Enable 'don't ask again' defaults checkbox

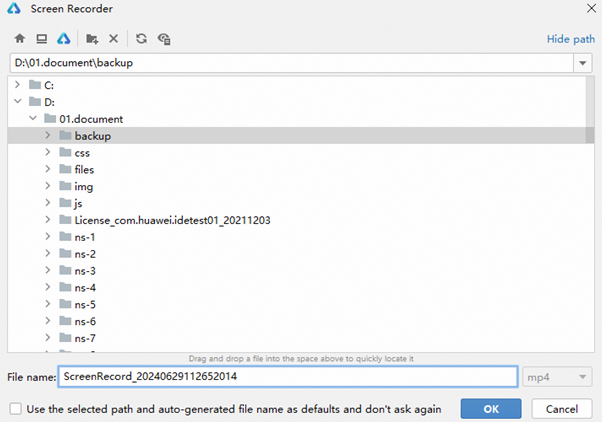pyautogui.click(x=14, y=409)
